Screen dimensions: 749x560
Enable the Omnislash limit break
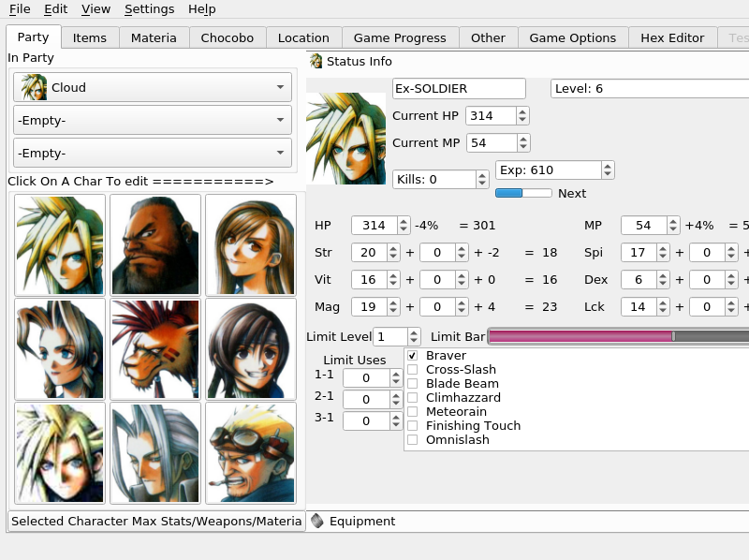click(413, 439)
